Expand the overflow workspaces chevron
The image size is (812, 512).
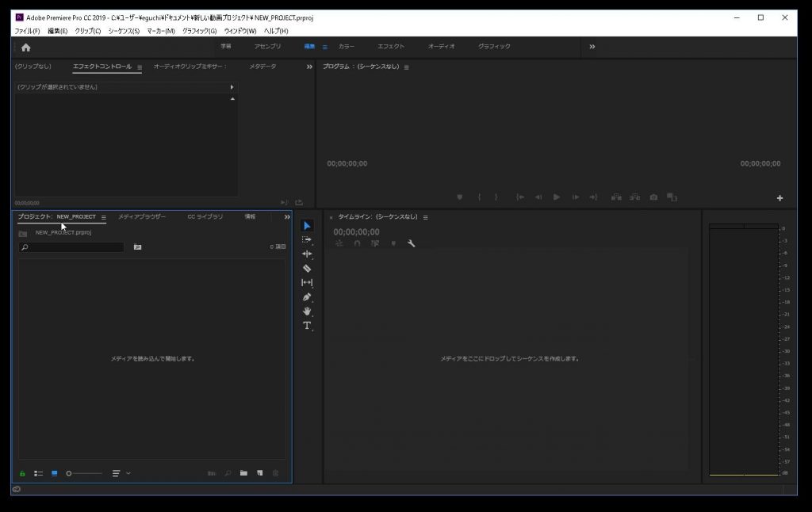[x=592, y=47]
